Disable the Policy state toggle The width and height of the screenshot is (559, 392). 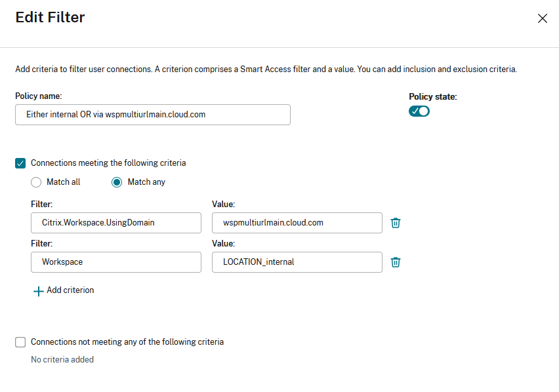click(419, 111)
